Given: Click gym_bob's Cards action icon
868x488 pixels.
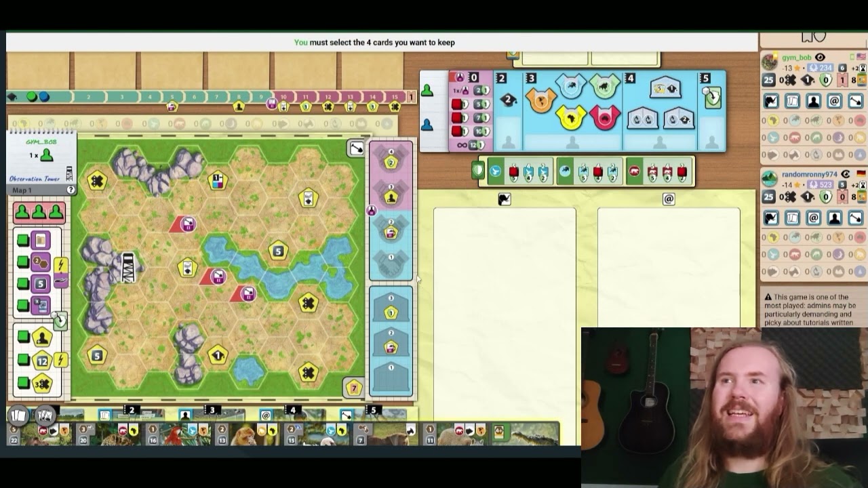Looking at the screenshot, I should 793,102.
